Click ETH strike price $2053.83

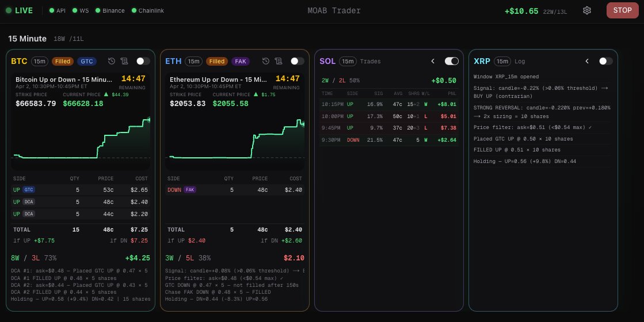(188, 104)
